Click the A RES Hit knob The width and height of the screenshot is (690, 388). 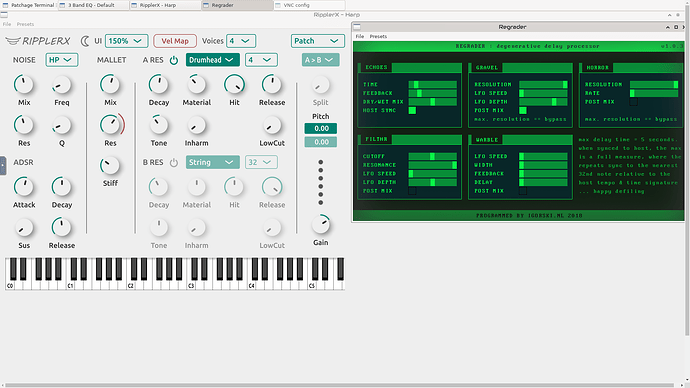point(234,84)
